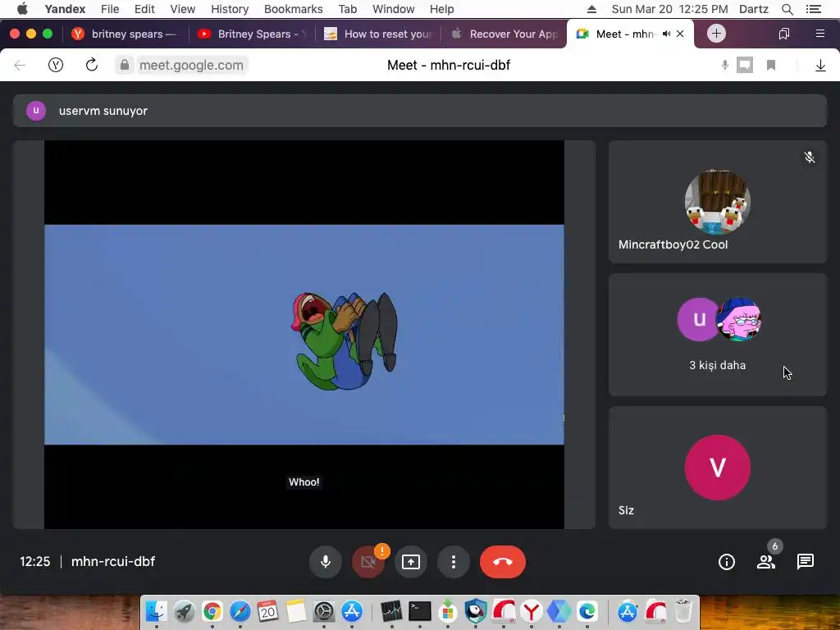Screen dimensions: 840x630
Task: Open the File menu
Action: 110,9
